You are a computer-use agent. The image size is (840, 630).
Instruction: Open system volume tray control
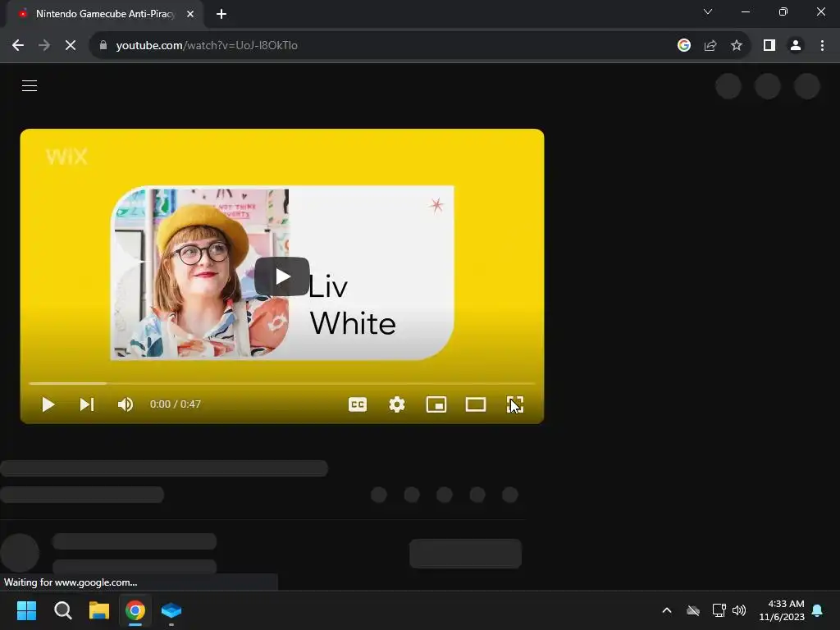739,610
